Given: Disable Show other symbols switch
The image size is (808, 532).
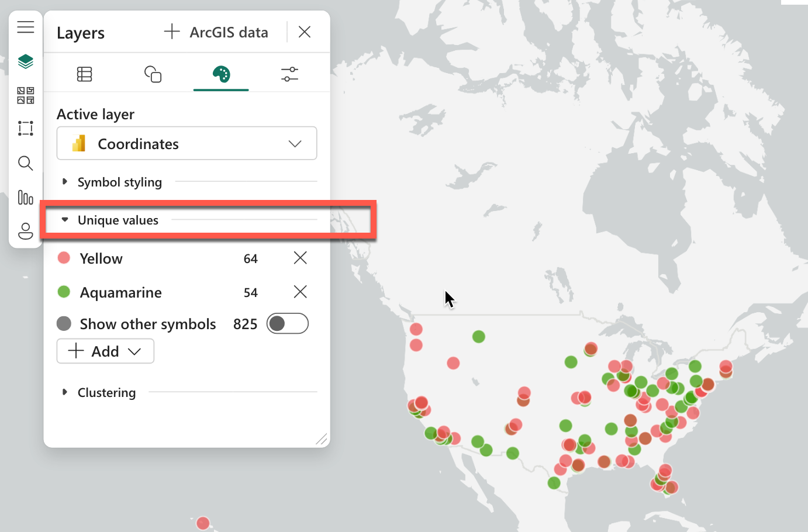Looking at the screenshot, I should pos(287,323).
